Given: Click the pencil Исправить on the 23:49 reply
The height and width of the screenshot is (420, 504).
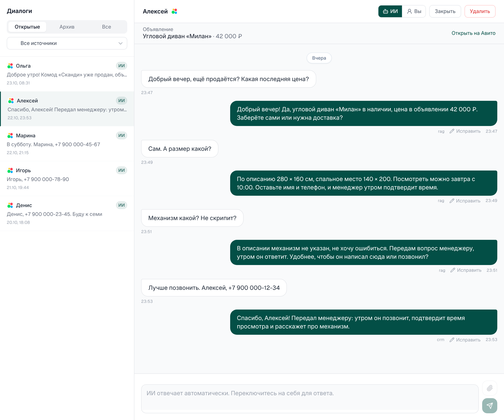Looking at the screenshot, I should [465, 201].
